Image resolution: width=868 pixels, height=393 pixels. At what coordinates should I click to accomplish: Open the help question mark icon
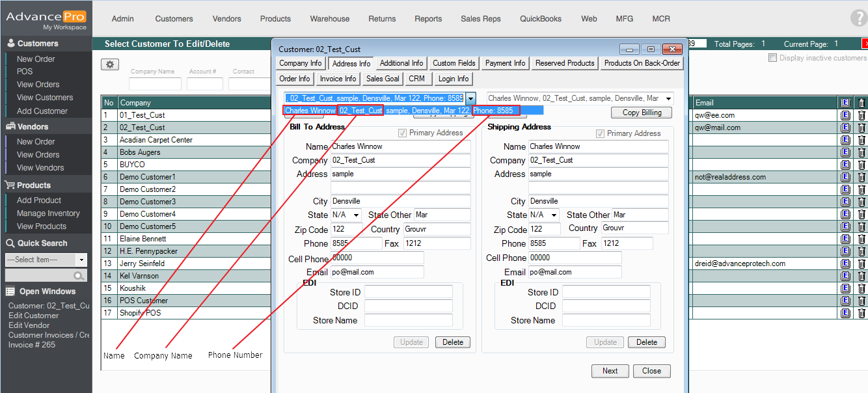[858, 18]
